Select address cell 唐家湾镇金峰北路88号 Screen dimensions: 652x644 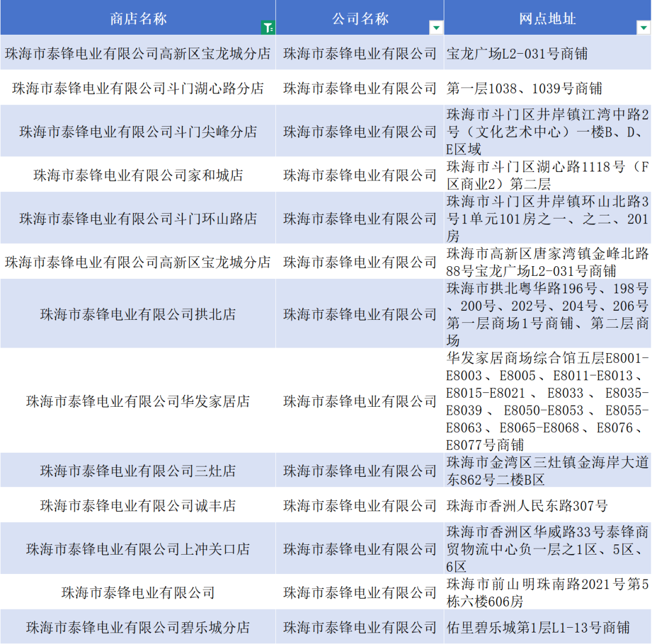pyautogui.click(x=547, y=261)
